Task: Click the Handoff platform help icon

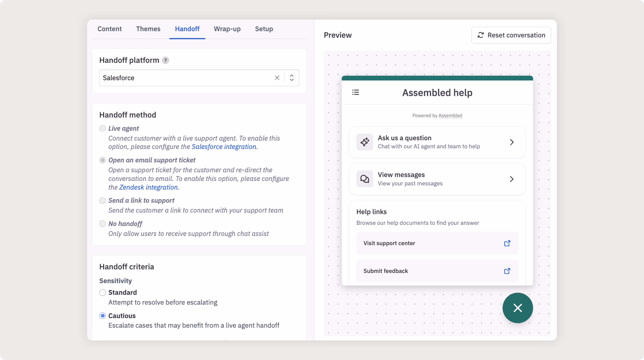Action: (166, 60)
